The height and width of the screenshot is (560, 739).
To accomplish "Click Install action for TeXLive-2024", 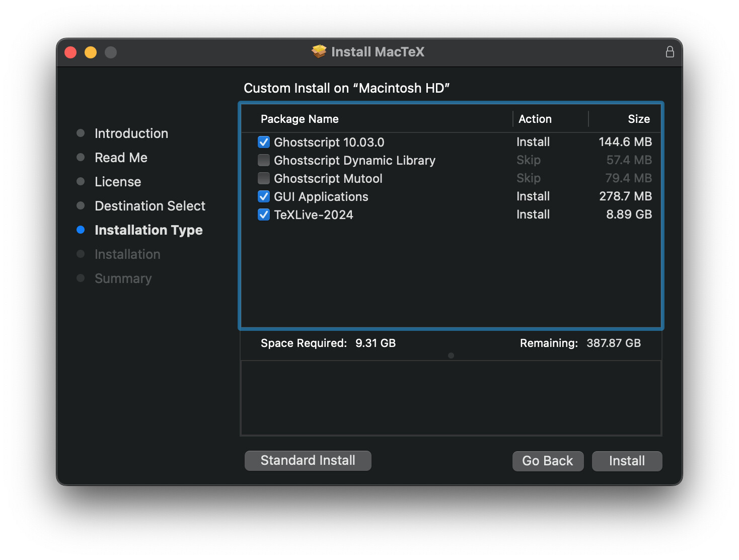I will click(533, 215).
